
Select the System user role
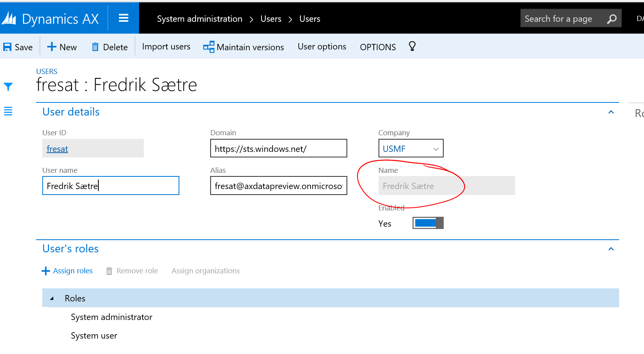(x=94, y=336)
